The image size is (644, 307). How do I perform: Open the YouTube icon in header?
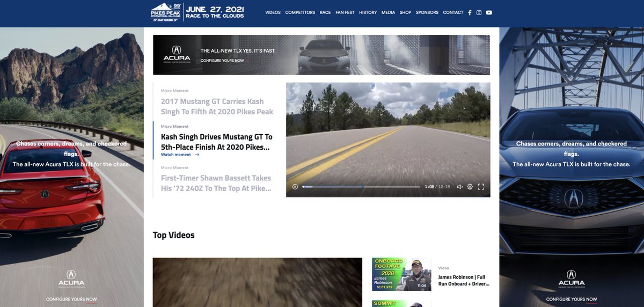(489, 12)
